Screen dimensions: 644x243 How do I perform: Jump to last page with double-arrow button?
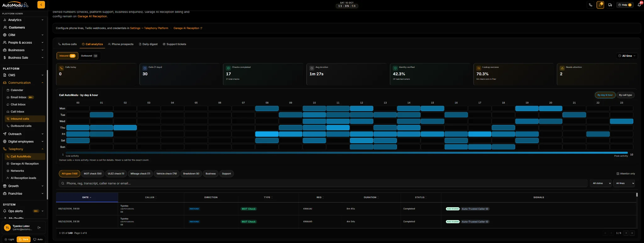pos(632,233)
